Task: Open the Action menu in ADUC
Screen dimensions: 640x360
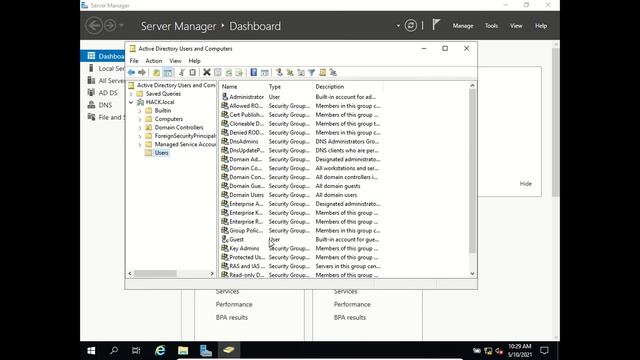Action: click(x=154, y=61)
